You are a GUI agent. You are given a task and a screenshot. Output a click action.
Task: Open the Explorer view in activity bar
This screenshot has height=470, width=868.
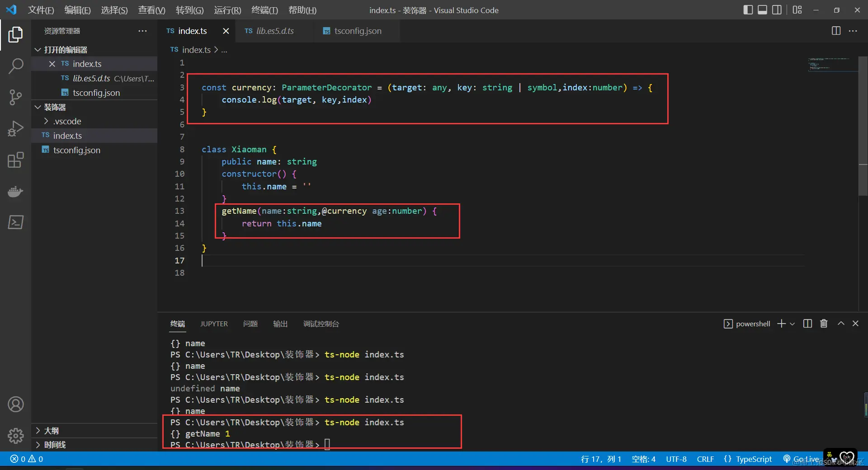tap(15, 34)
